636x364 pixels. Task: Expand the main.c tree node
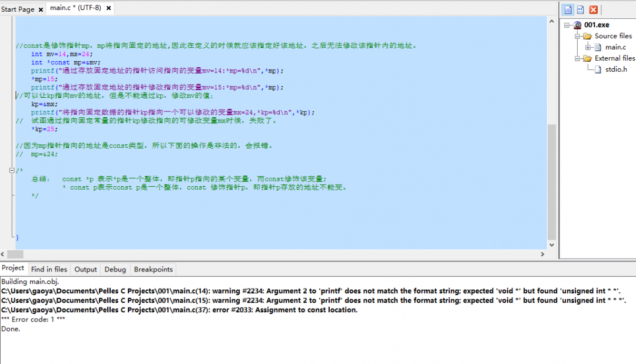click(588, 48)
